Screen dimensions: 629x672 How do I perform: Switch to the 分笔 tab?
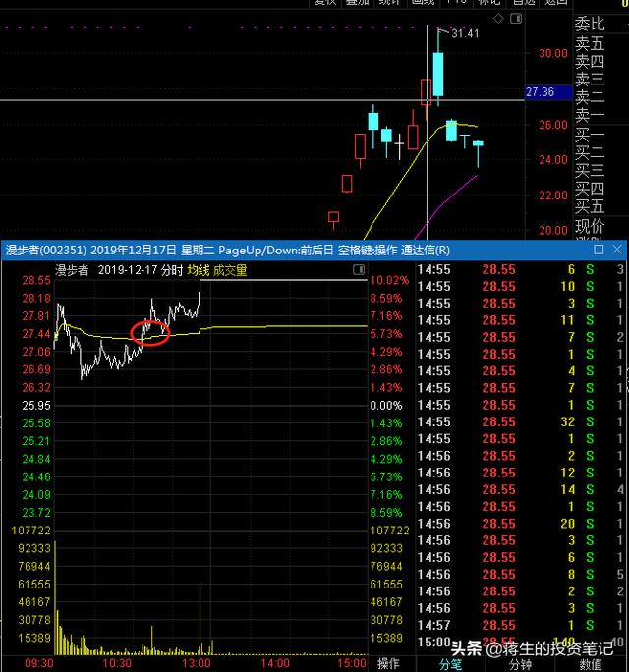pos(450,663)
